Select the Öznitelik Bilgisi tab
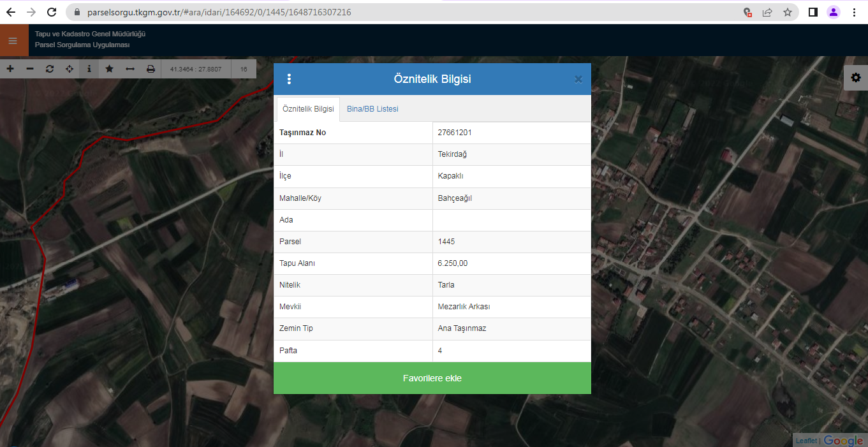868x447 pixels. (x=308, y=109)
